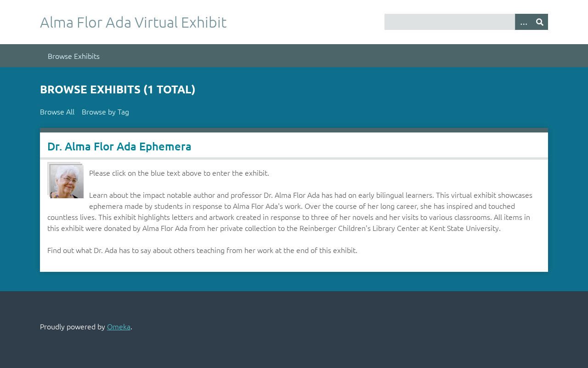Click the 'Find out what Dr. Ada' sentence

pyautogui.click(x=202, y=250)
